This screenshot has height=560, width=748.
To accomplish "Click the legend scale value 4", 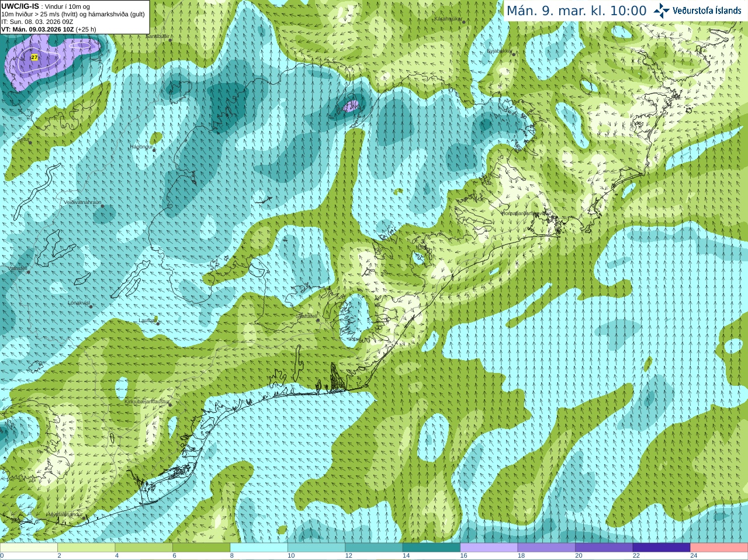I will [117, 556].
